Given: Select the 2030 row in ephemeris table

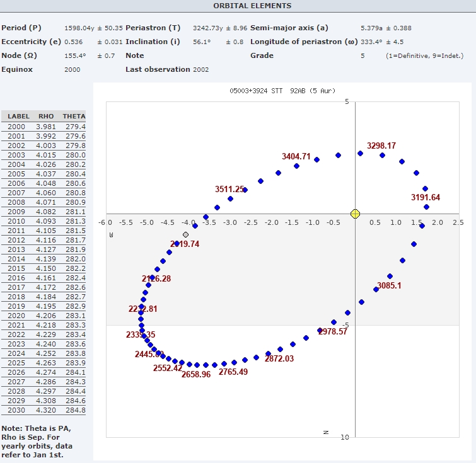Looking at the screenshot, I should tap(44, 410).
